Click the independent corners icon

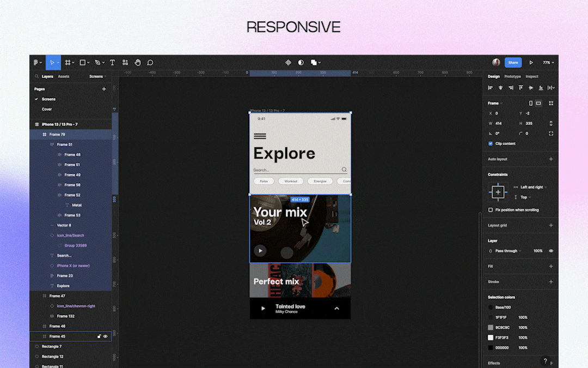(551, 134)
